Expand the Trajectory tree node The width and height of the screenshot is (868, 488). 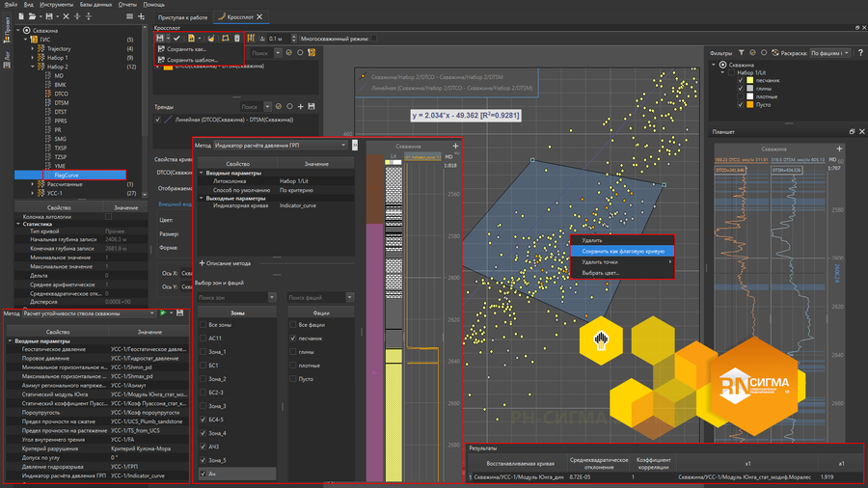pyautogui.click(x=33, y=48)
